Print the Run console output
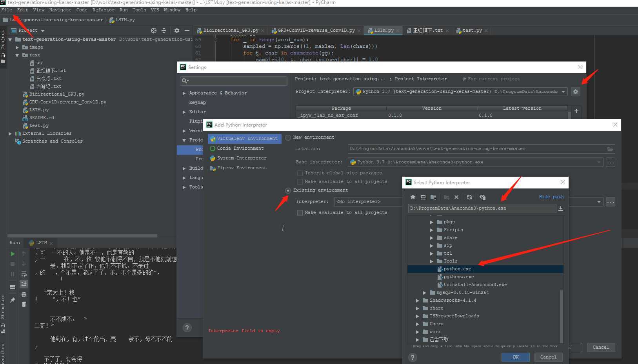 click(x=24, y=294)
